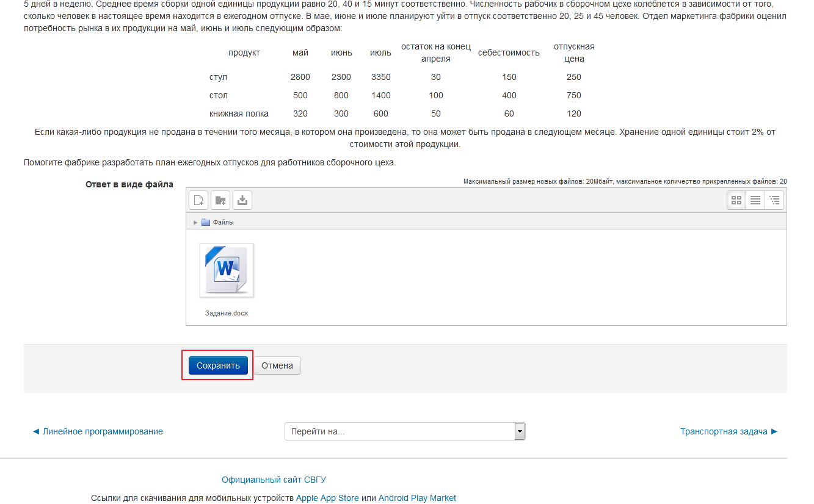Click the arrow of the Перейти на... selector
Screen dimensions: 814x504
click(520, 431)
